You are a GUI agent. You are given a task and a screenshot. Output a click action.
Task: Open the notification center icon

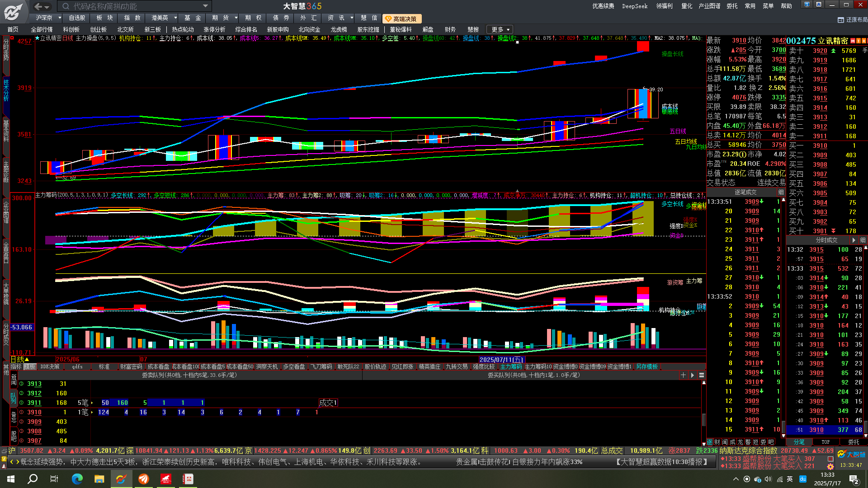tap(854, 479)
